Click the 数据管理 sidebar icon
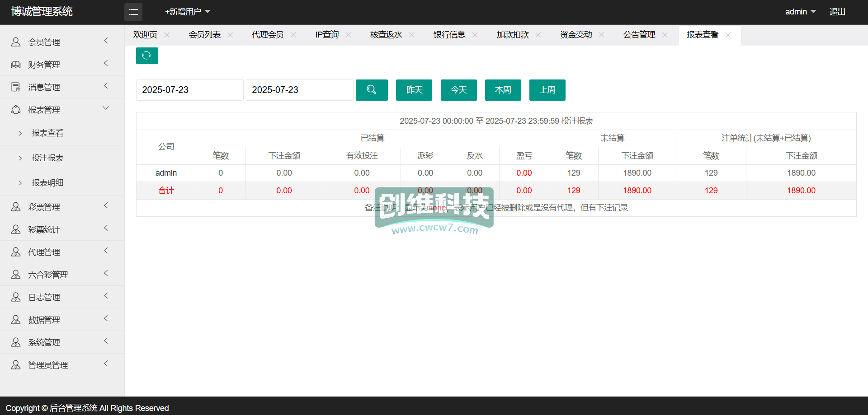Viewport: 868px width, 415px height. [16, 320]
